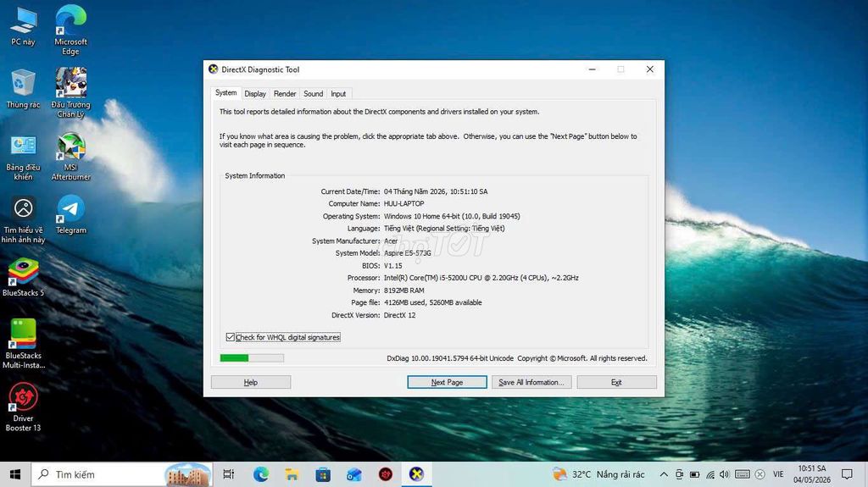Screen dimensions: 868x487
Task: Click the green progress bar
Action: point(252,358)
